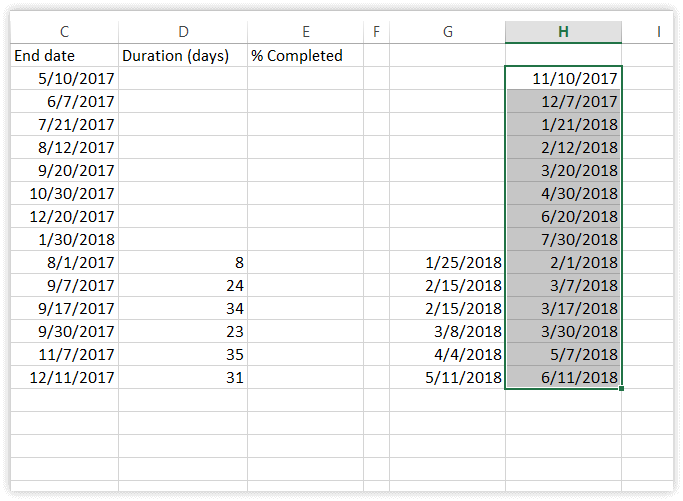Screen dimensions: 683x501
Task: Select column H cell 3/17/2018
Action: click(x=563, y=308)
